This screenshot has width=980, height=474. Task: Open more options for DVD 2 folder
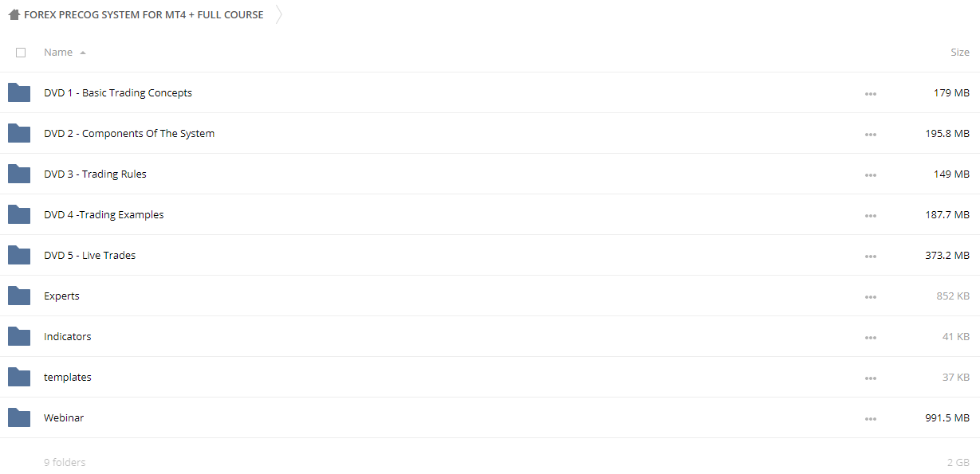[870, 135]
